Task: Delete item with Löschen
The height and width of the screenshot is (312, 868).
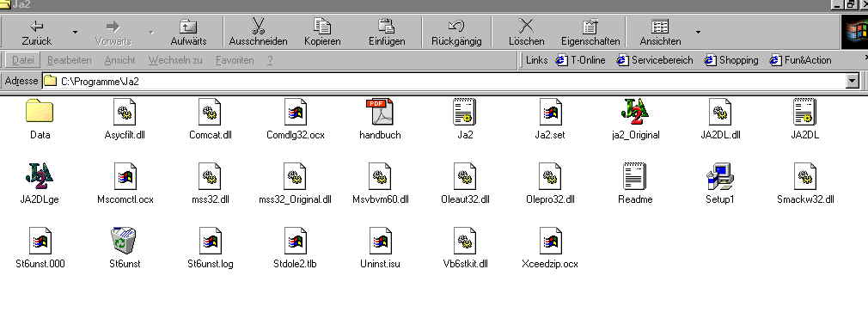Action: pos(527,33)
